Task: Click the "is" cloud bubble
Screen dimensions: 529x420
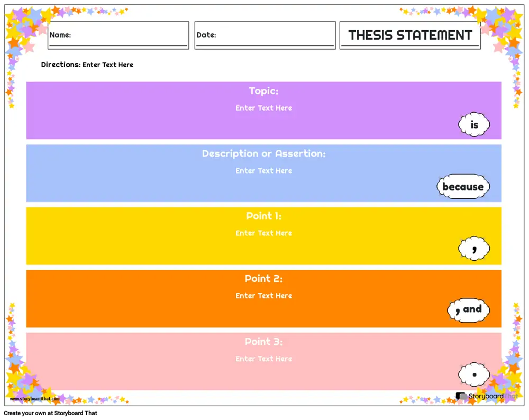Action: [x=474, y=125]
